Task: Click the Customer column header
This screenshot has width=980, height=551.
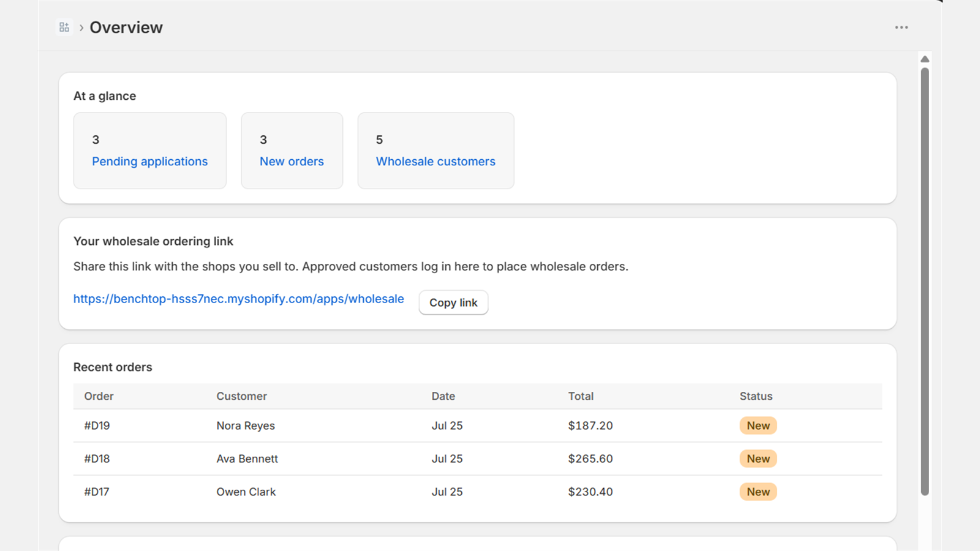Action: (241, 396)
